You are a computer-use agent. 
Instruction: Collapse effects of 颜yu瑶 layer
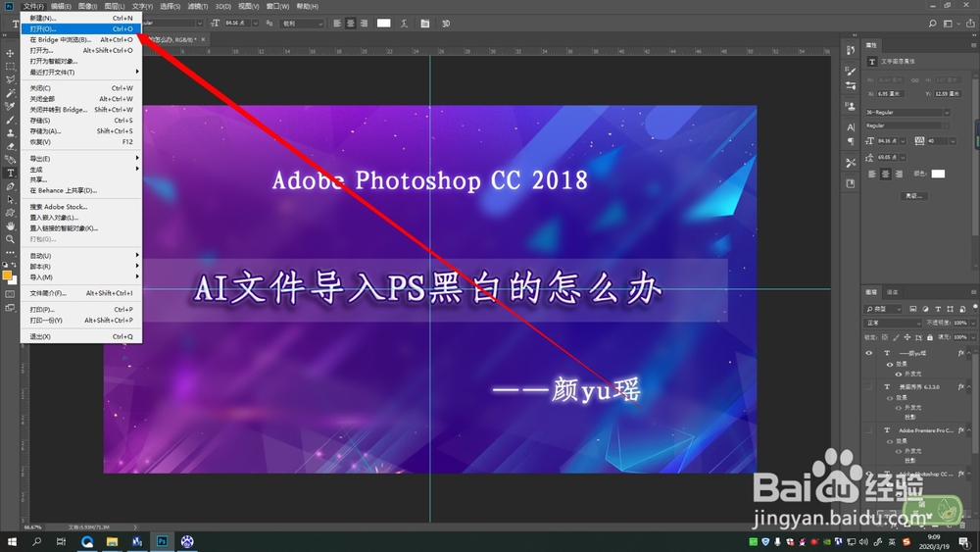[969, 354]
